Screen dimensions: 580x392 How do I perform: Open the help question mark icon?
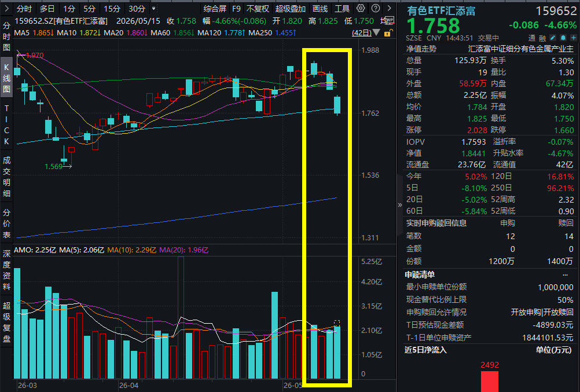(x=376, y=8)
